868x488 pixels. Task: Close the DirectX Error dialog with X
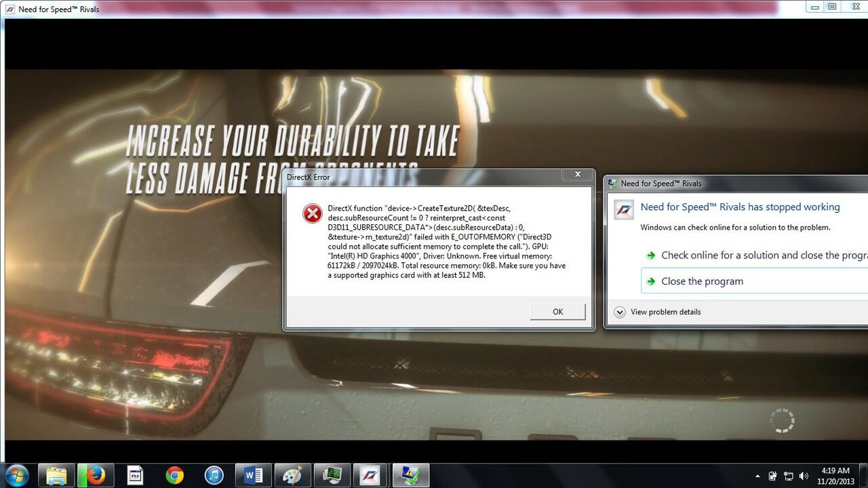pyautogui.click(x=578, y=175)
